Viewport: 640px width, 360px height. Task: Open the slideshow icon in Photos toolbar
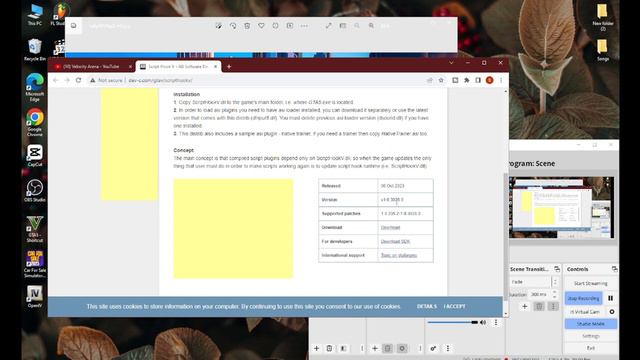[290, 26]
